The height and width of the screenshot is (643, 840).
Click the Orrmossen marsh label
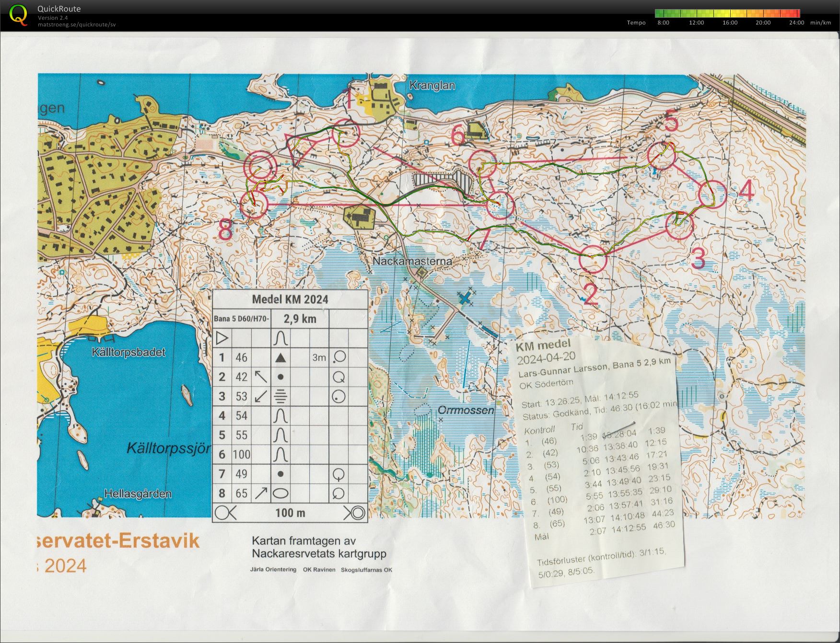(x=466, y=410)
